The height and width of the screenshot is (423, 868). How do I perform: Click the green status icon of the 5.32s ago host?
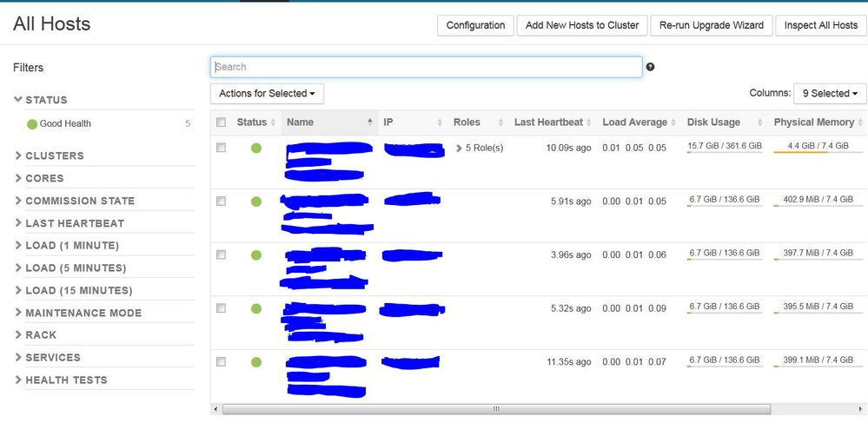[255, 308]
